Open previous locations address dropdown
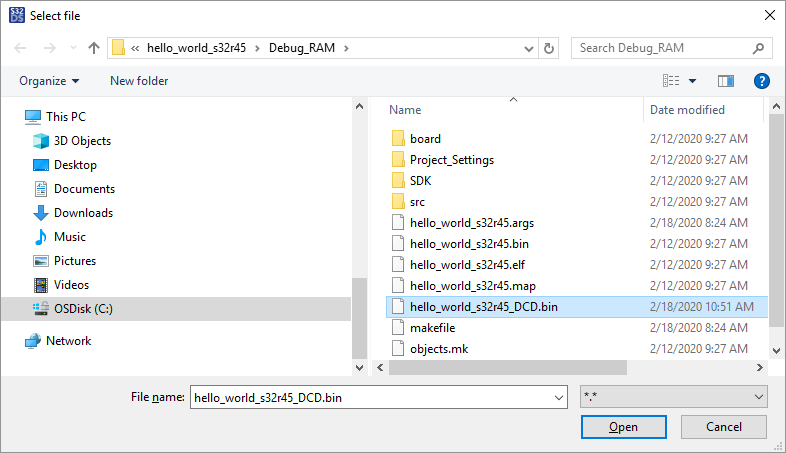 coord(528,49)
